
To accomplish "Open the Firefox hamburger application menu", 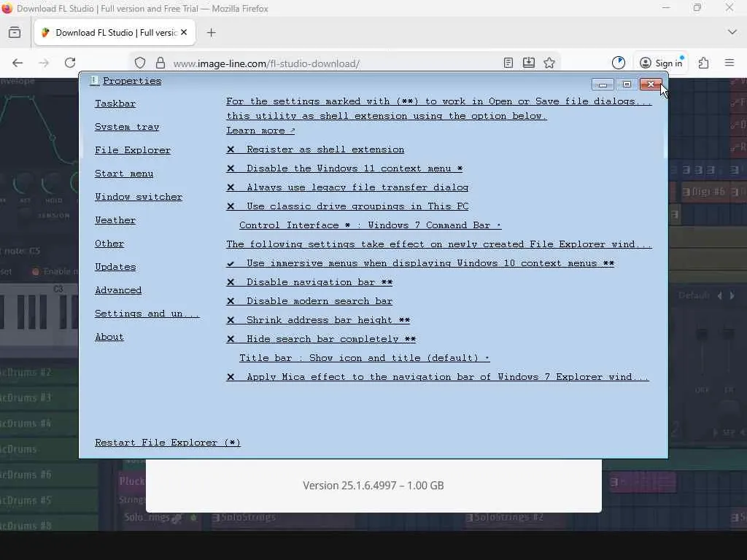I will pos(729,63).
